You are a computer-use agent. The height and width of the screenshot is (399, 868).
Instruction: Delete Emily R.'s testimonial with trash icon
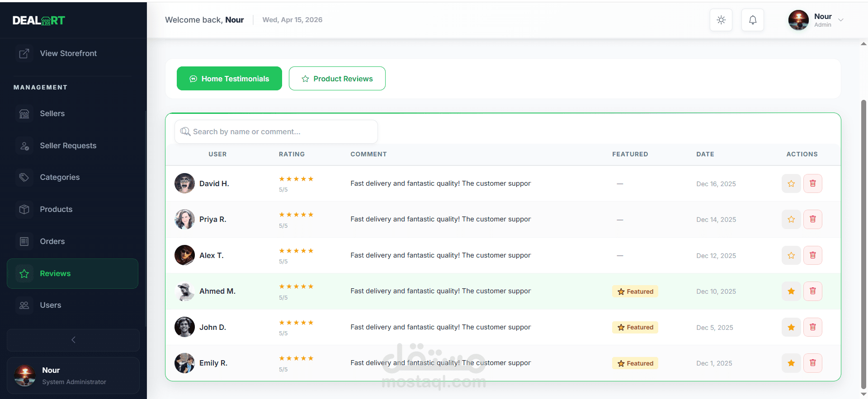(812, 363)
